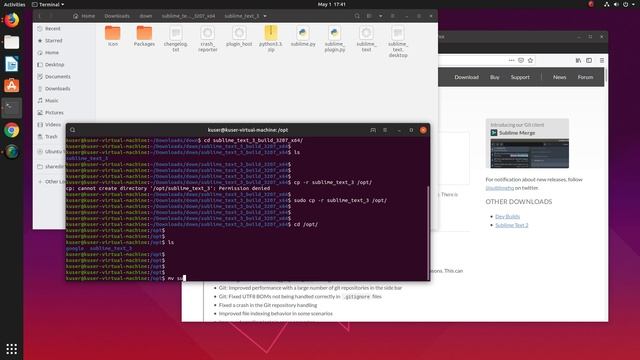The height and width of the screenshot is (360, 640).
Task: Click Activities in the top bar
Action: point(14,4)
